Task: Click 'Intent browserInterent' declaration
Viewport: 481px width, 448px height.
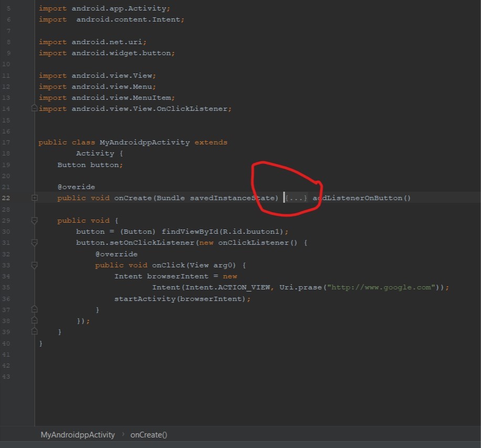Action: 161,276
